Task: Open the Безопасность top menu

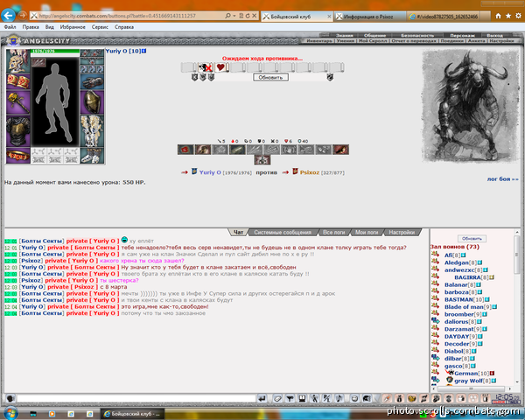Action: [x=417, y=35]
